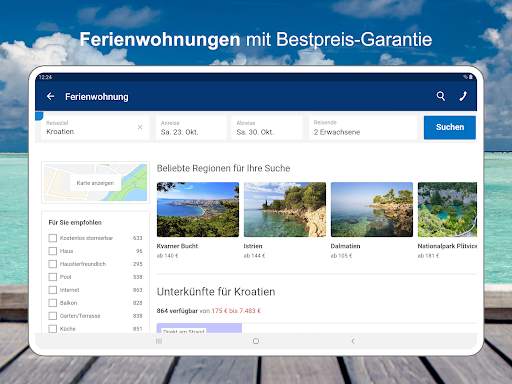Click the Nationalpark Plitvice label
Viewport: 512px width, 384px height.
(447, 246)
